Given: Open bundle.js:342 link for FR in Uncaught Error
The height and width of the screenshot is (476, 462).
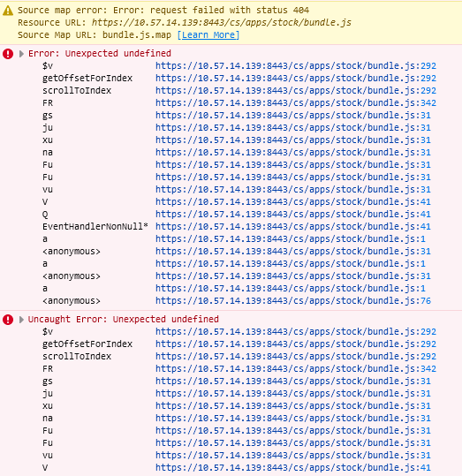Looking at the screenshot, I should [296, 369].
